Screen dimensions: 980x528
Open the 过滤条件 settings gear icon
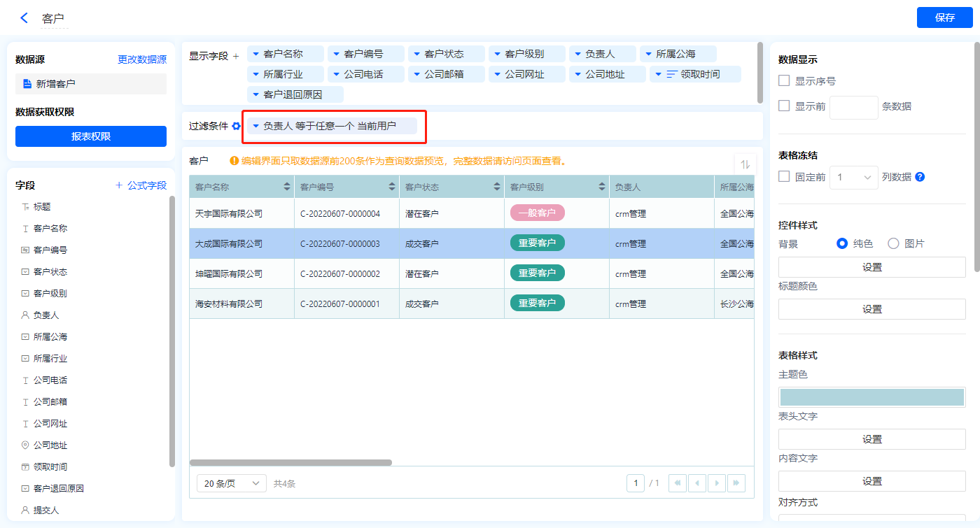tap(237, 126)
